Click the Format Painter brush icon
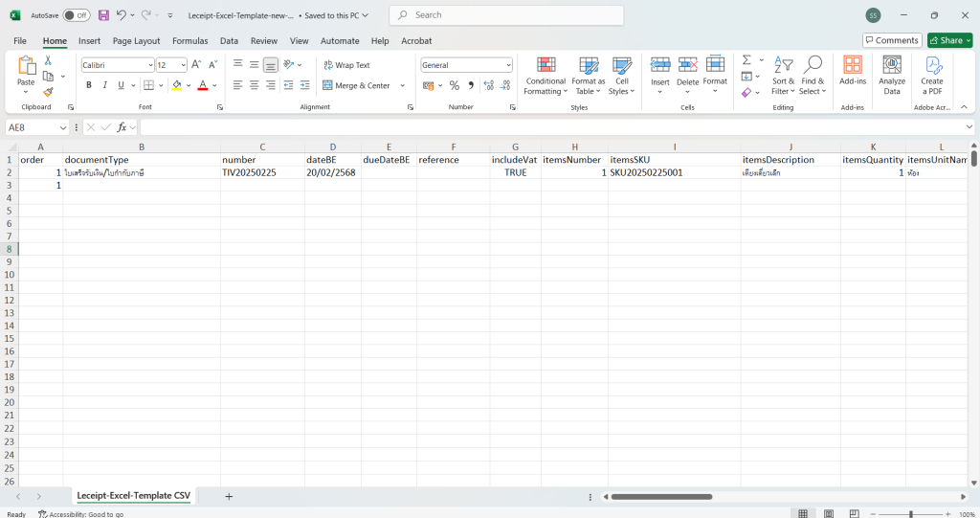 coord(48,92)
